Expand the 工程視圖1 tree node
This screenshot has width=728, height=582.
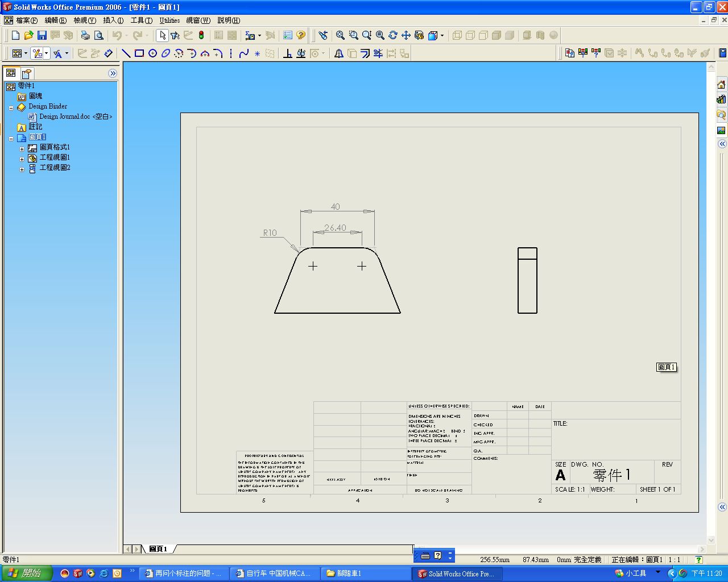(22, 159)
